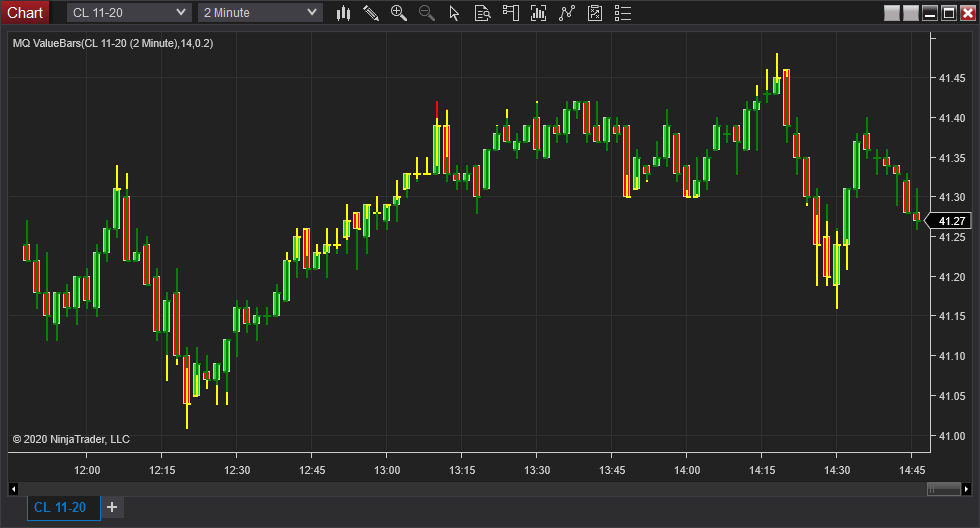Click the 41.35 price axis label
This screenshot has height=528, width=980.
pyautogui.click(x=952, y=158)
